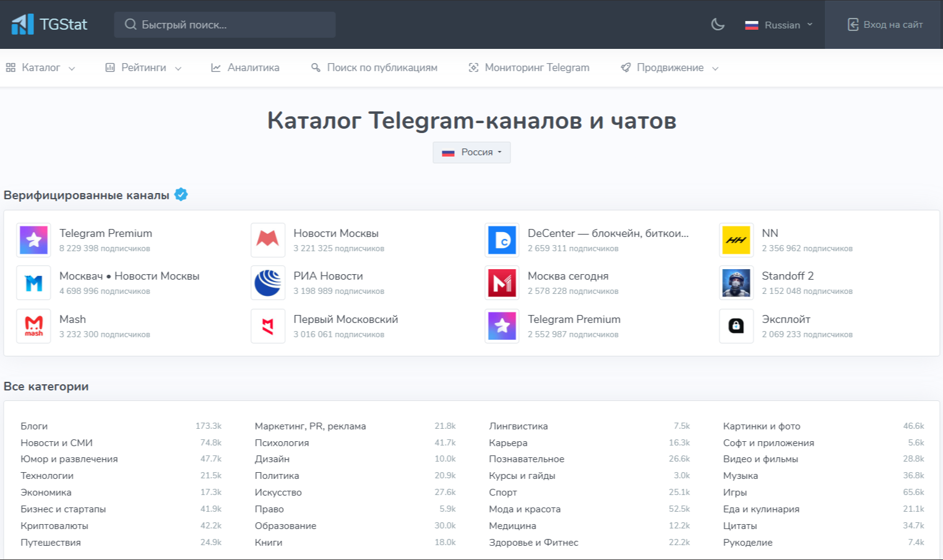Click the blue verified badge icon
The height and width of the screenshot is (560, 943).
coord(181,194)
